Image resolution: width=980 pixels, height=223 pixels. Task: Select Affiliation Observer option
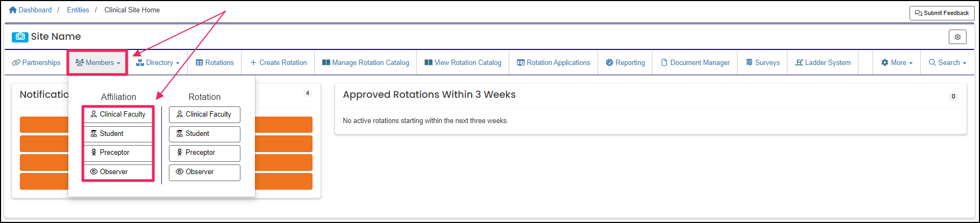(118, 172)
